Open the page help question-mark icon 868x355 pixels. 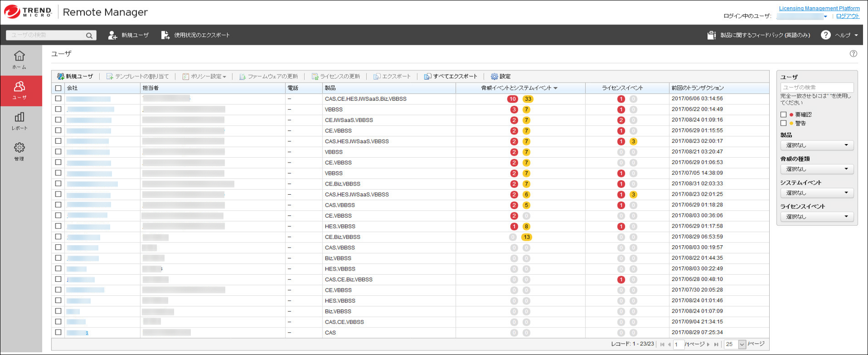click(853, 54)
